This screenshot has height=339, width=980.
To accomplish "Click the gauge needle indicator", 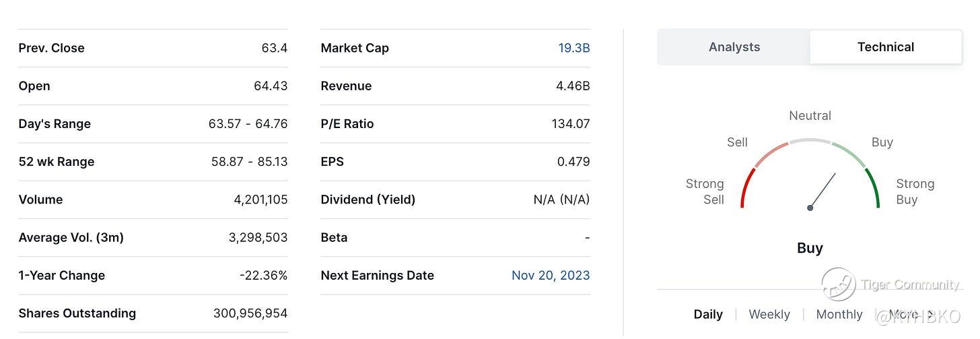I will click(823, 191).
